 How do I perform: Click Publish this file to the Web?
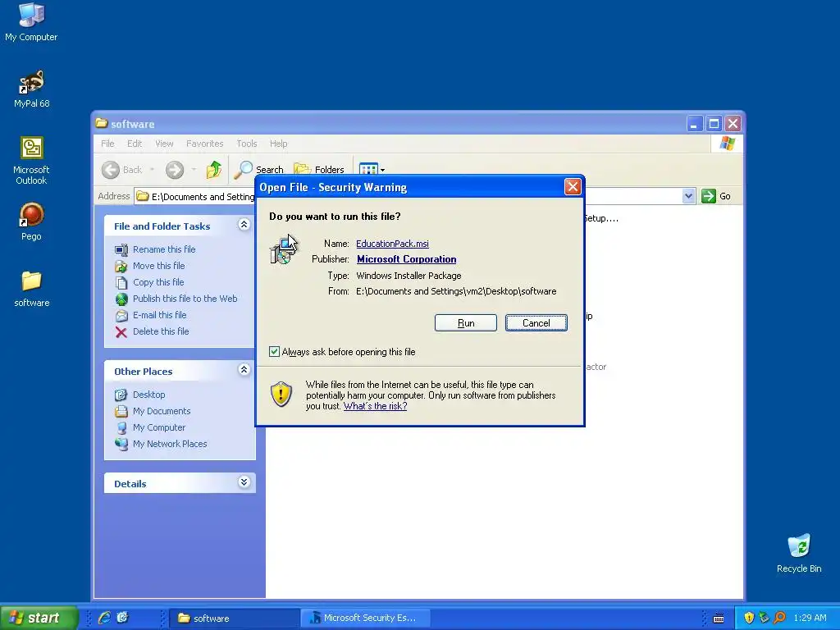pyautogui.click(x=185, y=299)
